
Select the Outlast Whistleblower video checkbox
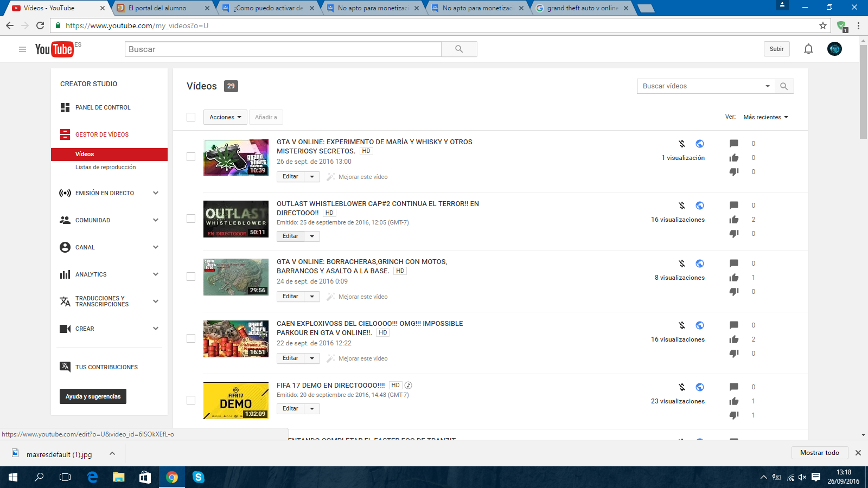[x=191, y=219]
